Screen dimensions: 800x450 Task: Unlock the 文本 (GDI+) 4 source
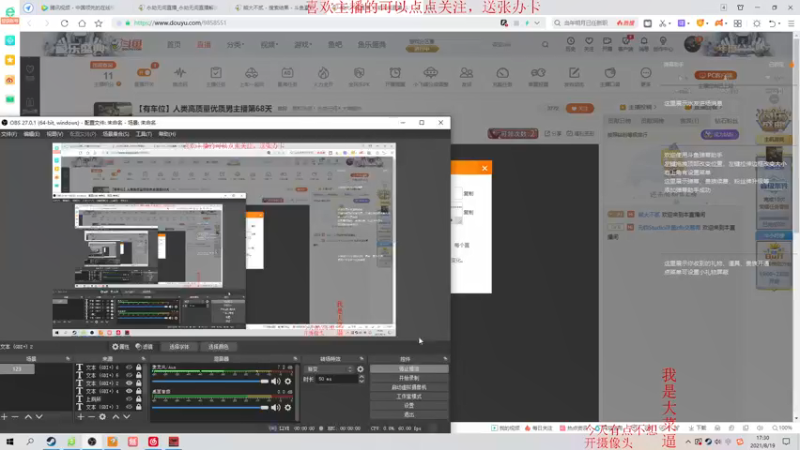[138, 391]
